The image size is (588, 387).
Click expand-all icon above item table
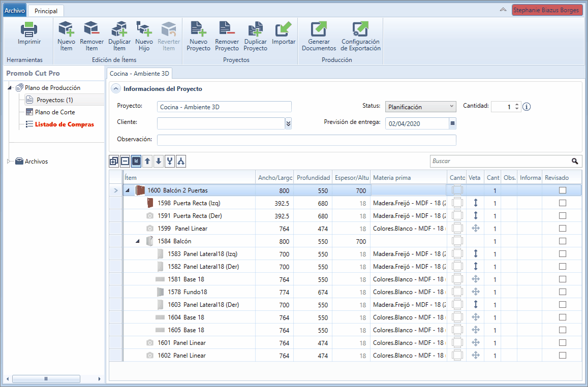point(114,161)
